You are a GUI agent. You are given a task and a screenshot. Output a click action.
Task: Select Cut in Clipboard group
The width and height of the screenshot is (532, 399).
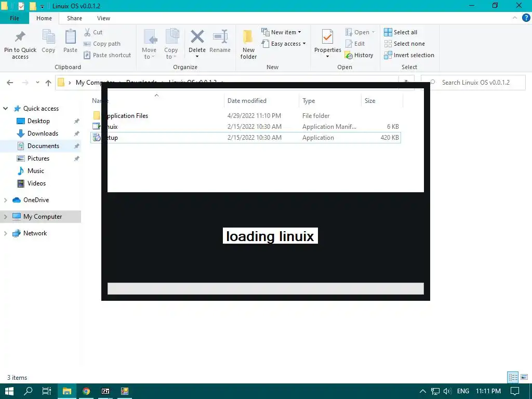coord(94,32)
